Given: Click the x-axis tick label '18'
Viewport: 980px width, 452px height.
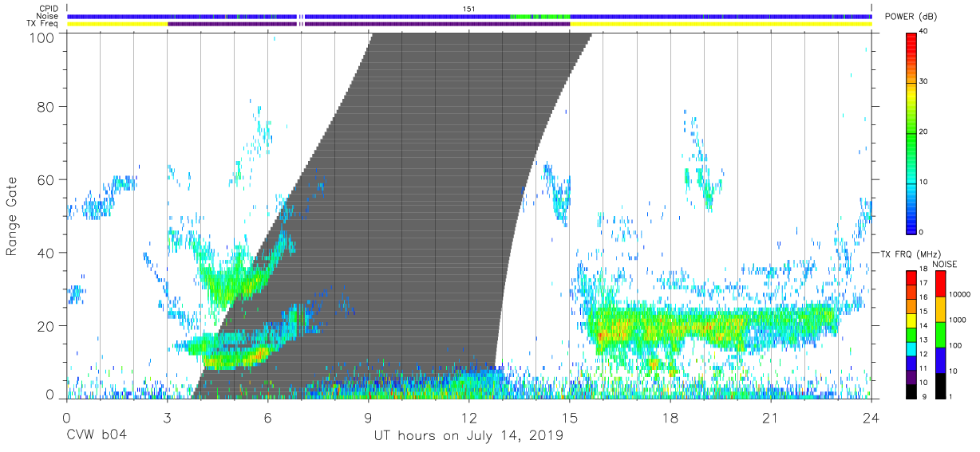Looking at the screenshot, I should click(670, 418).
